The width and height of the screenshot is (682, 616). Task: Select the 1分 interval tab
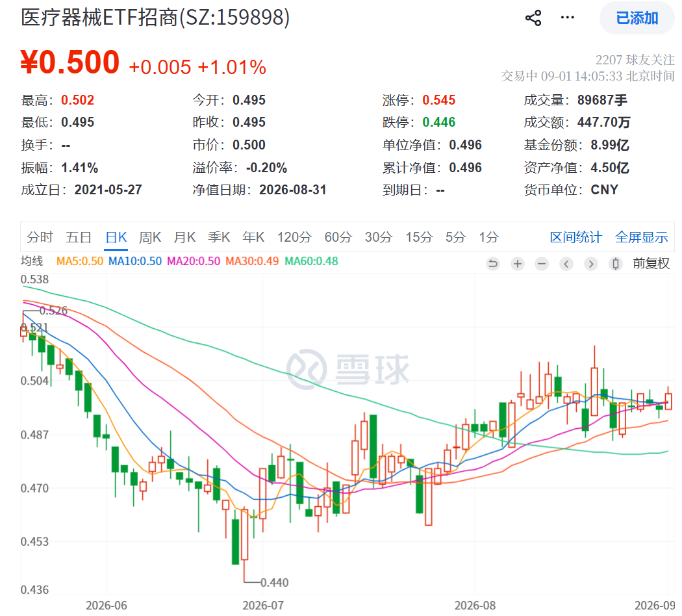pyautogui.click(x=489, y=237)
